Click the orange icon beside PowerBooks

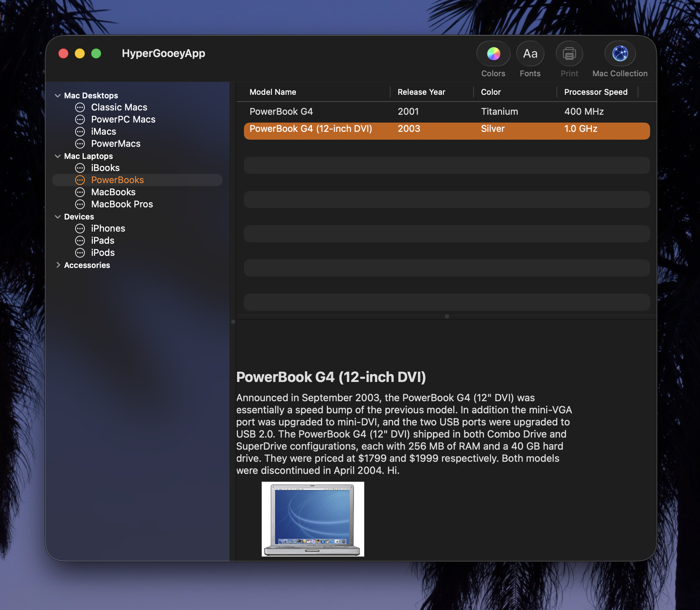80,180
